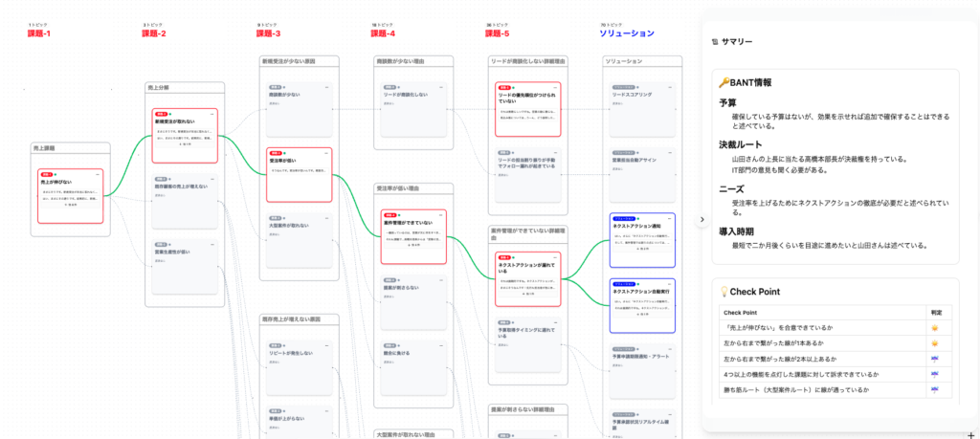Click the red tag badge on 売上が伸びない card
This screenshot has height=439, width=980.
click(45, 174)
